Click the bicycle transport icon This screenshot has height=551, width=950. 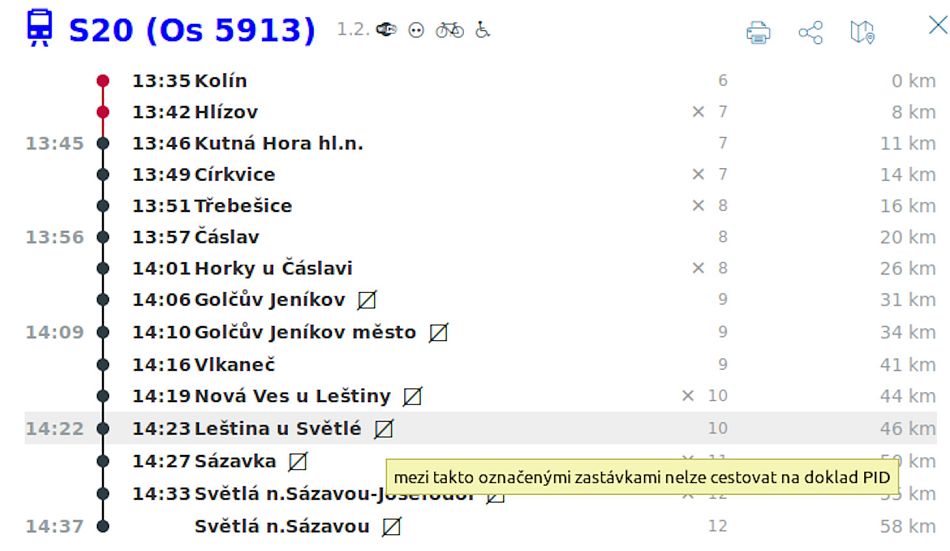pyautogui.click(x=449, y=30)
